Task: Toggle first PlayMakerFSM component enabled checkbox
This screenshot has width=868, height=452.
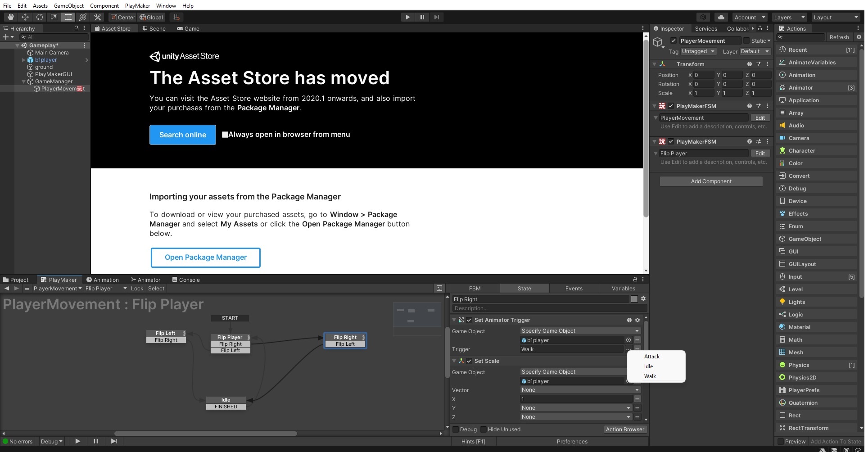Action: pos(671,106)
